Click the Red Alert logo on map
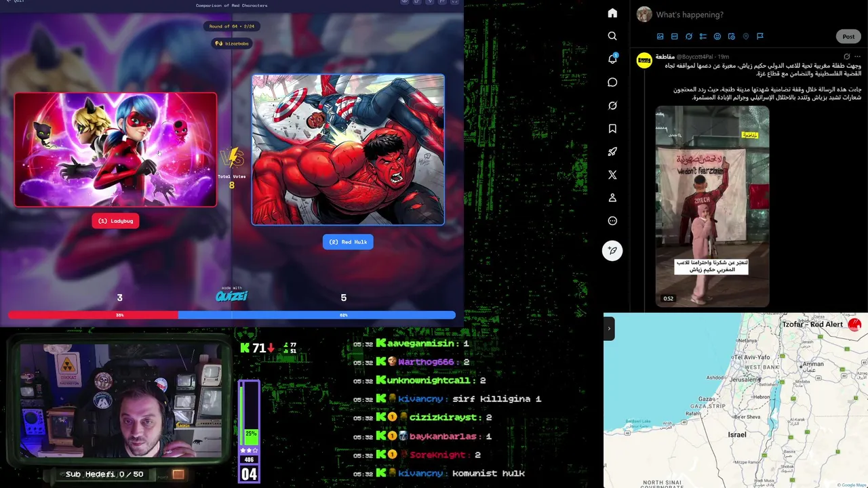 pyautogui.click(x=854, y=324)
